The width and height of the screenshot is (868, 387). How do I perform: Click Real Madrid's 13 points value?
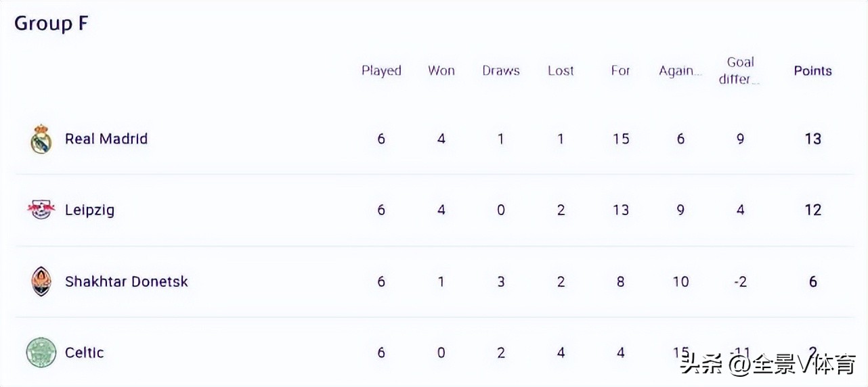point(812,139)
